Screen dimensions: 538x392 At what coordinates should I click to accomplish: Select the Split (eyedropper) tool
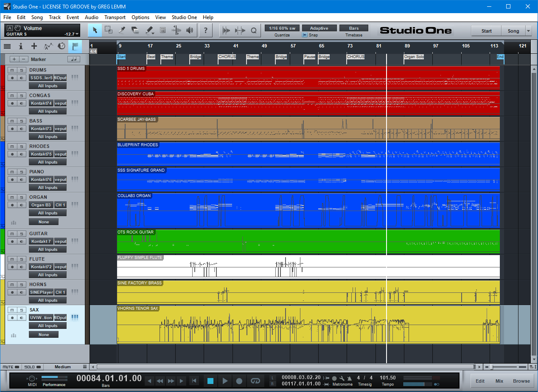point(122,30)
